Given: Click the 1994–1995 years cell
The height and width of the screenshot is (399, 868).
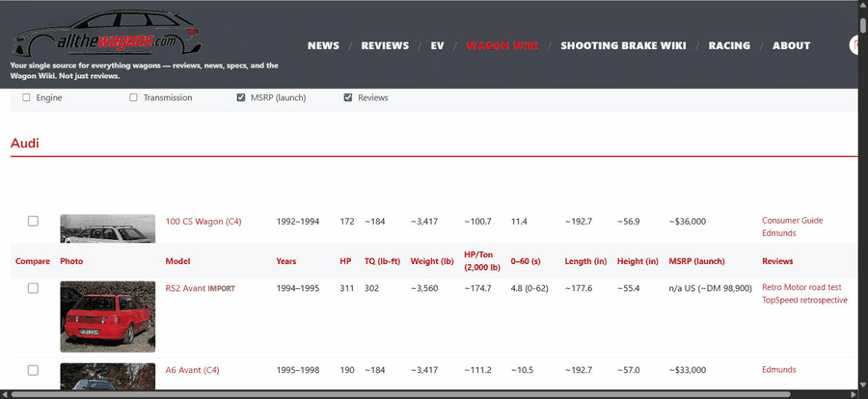Looking at the screenshot, I should 298,288.
